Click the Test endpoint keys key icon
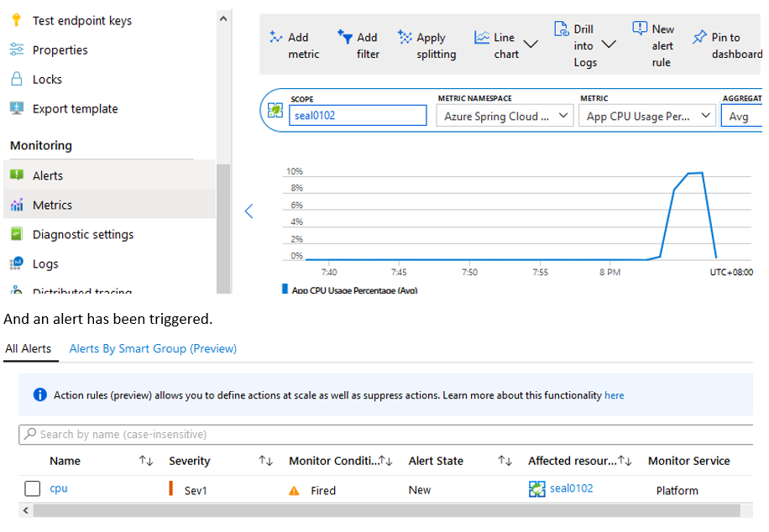The width and height of the screenshot is (769, 532). tap(16, 20)
